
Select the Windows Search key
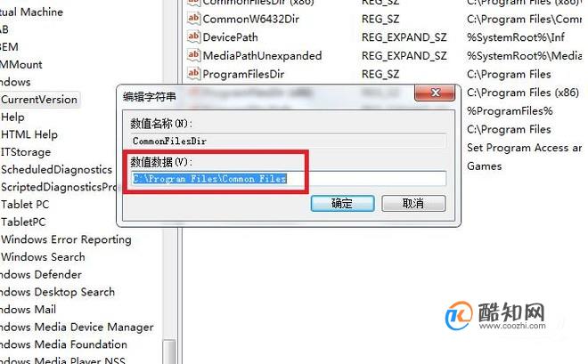tap(43, 257)
